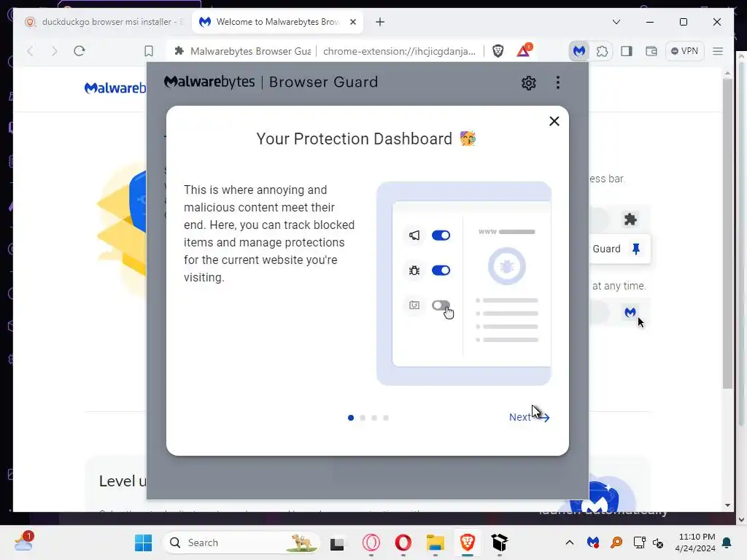
Task: Open the weather widget on taskbar
Action: tap(23, 542)
